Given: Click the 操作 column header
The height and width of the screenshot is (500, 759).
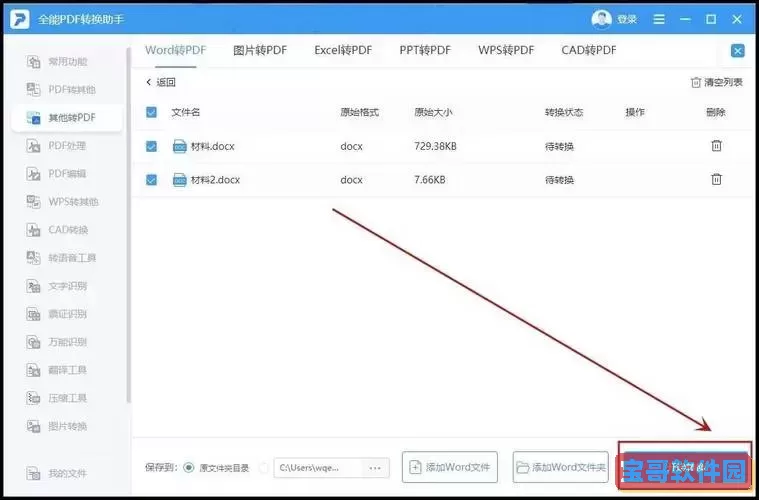Looking at the screenshot, I should [x=635, y=112].
